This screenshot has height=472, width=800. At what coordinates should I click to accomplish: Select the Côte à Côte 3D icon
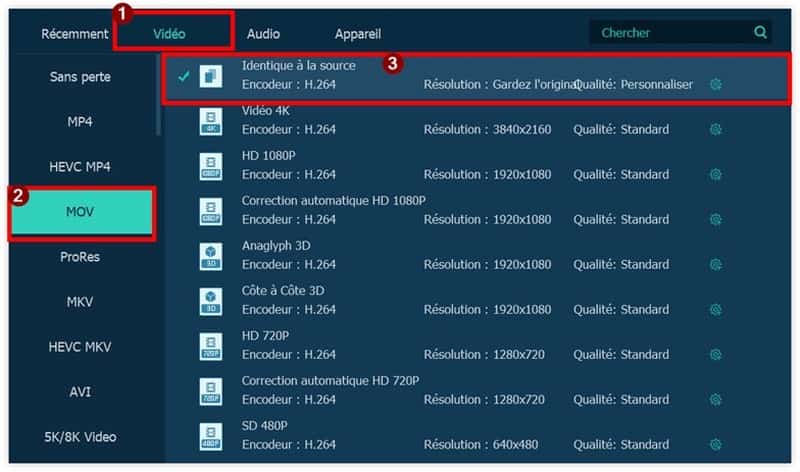coord(211,301)
